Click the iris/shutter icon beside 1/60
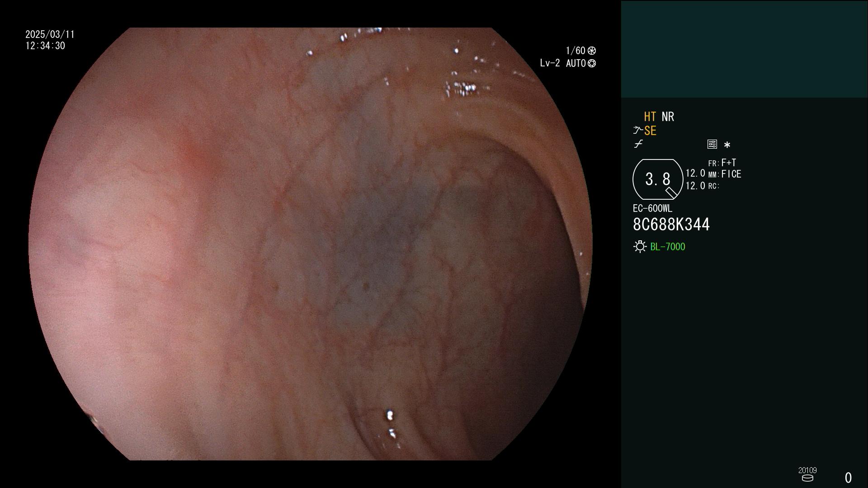The height and width of the screenshot is (488, 868). pyautogui.click(x=592, y=51)
